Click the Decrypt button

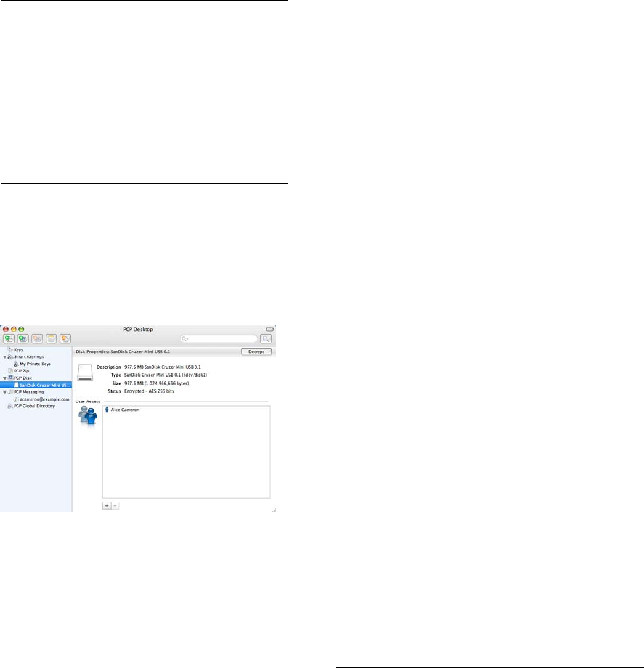pyautogui.click(x=256, y=351)
